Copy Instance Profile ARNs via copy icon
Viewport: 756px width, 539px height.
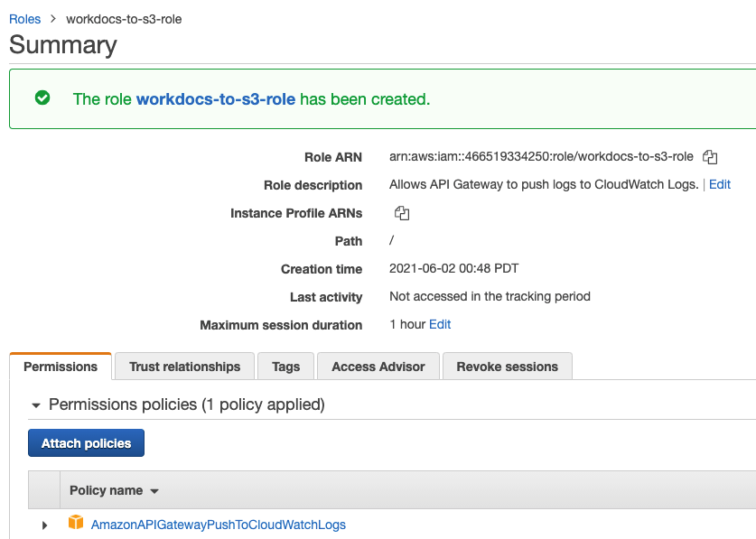tap(401, 213)
